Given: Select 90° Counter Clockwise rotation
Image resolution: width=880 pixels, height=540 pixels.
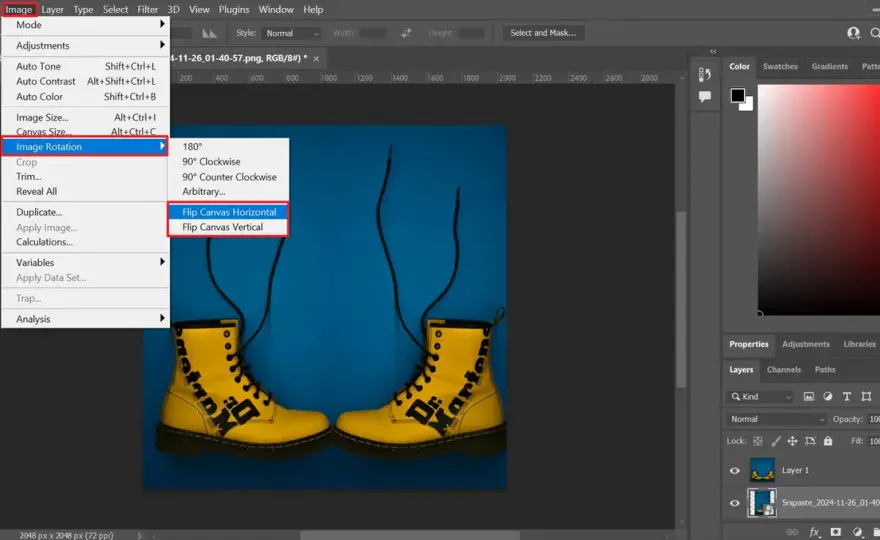Looking at the screenshot, I should (x=228, y=177).
